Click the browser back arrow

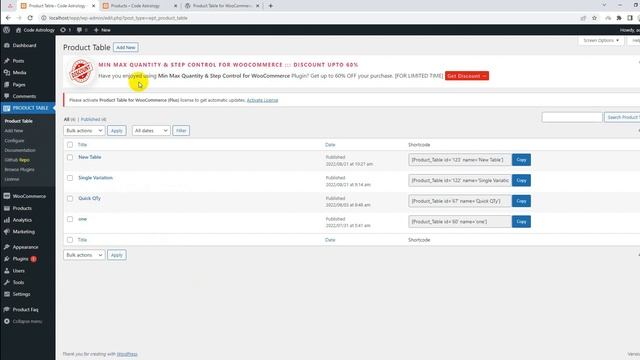click(8, 18)
